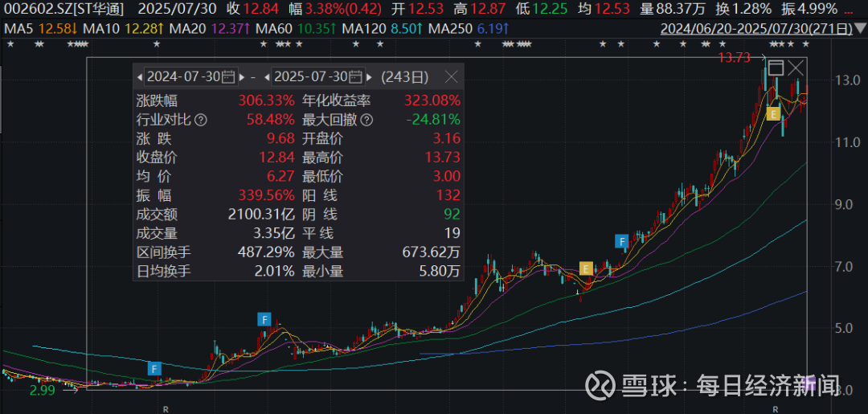
Task: Dismiss the chart selection box with X
Action: click(796, 68)
